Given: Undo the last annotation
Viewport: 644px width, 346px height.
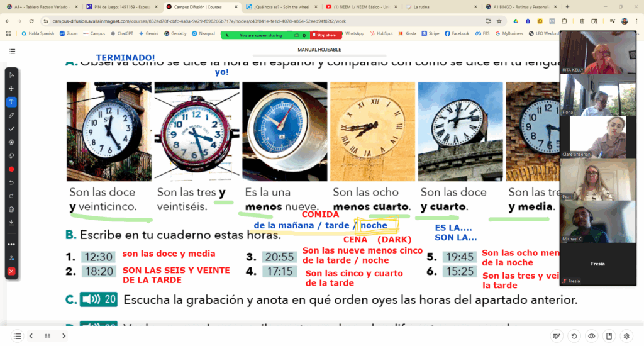Looking at the screenshot, I should [x=11, y=182].
